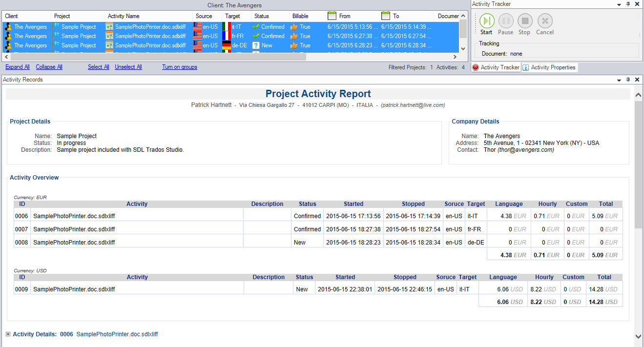Click the question mark New status icon

point(256,45)
